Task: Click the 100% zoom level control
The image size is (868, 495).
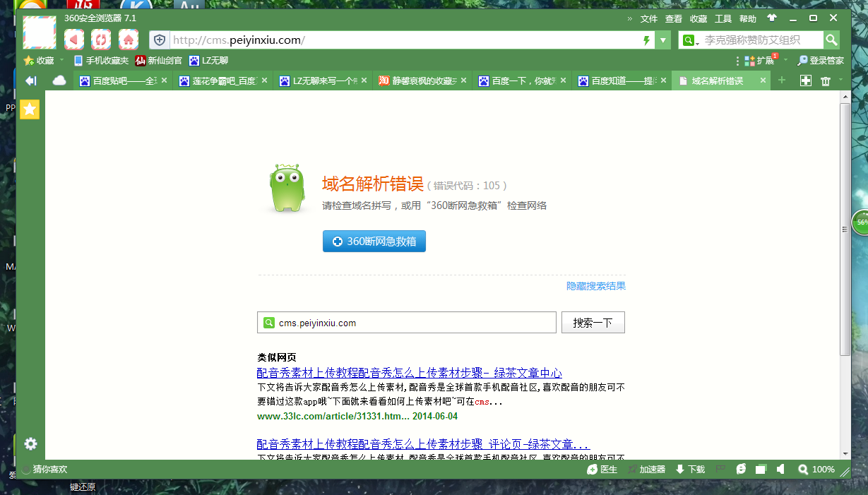Action: [x=816, y=469]
